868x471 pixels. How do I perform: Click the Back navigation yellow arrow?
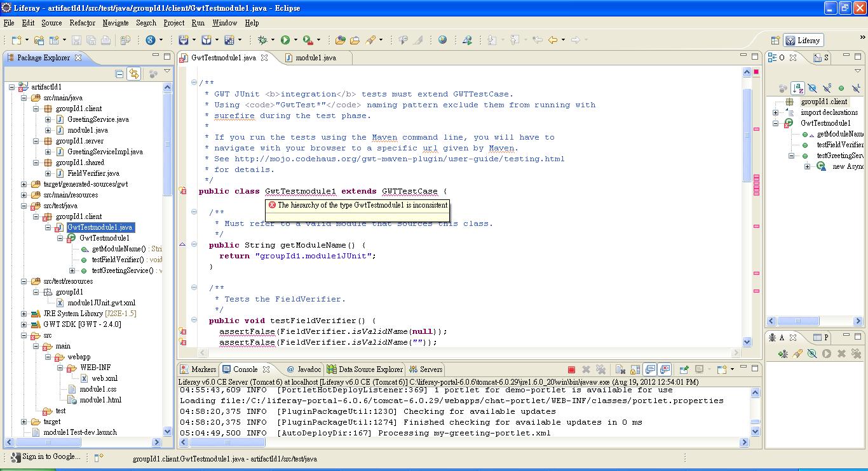[x=552, y=40]
